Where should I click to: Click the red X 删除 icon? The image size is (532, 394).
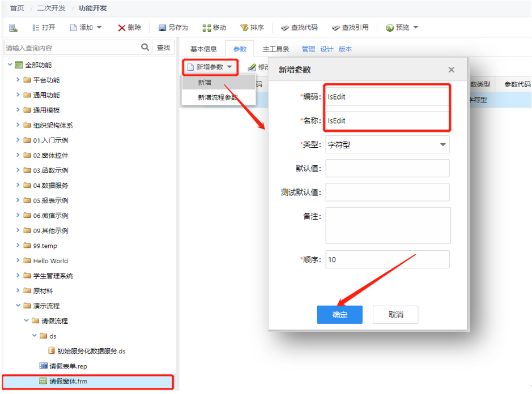click(x=121, y=28)
